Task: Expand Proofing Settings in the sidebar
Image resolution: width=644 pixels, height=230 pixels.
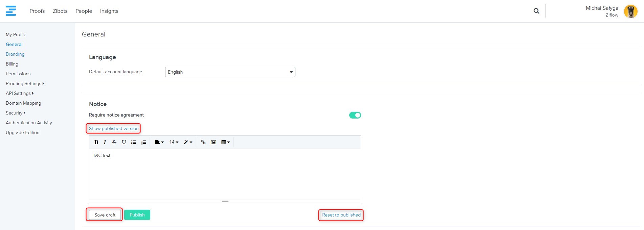Action: click(25, 83)
